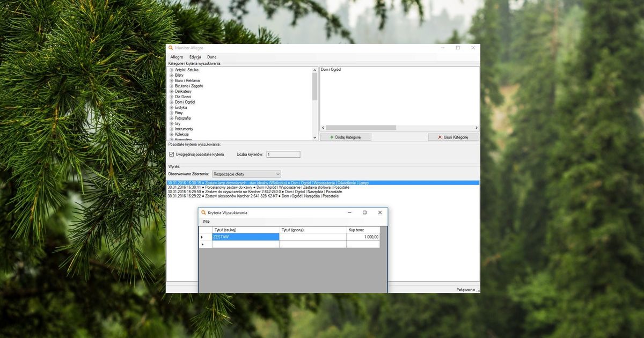
Task: Click the green plus icon on Dodaj Kategorię
Action: pos(331,137)
